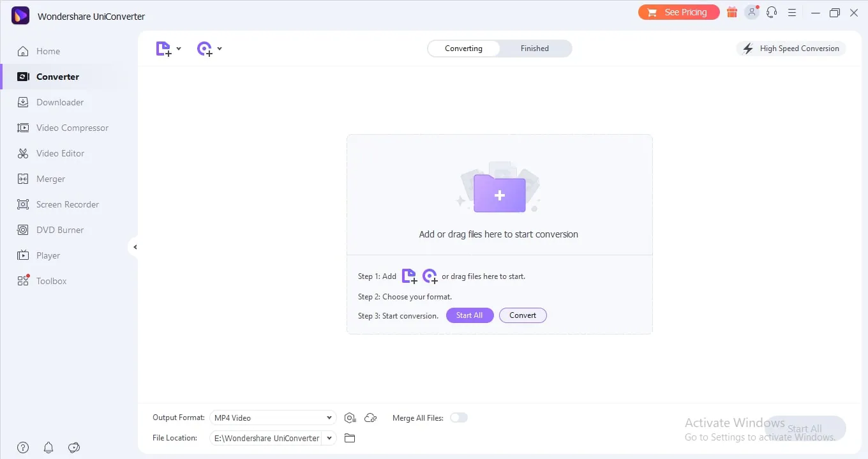Click the UniConverter app logo
Image resolution: width=868 pixels, height=459 pixels.
pyautogui.click(x=20, y=15)
